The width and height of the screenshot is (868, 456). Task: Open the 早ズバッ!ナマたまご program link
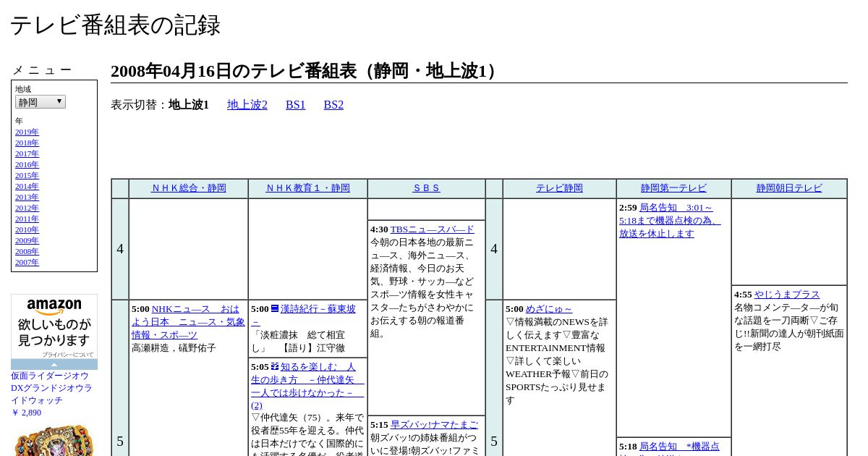[434, 425]
